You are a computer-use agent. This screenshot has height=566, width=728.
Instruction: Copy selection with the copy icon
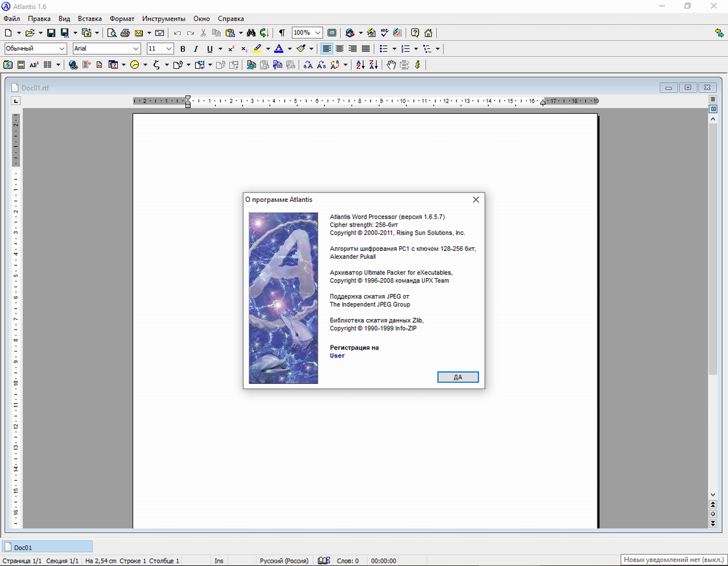[216, 33]
